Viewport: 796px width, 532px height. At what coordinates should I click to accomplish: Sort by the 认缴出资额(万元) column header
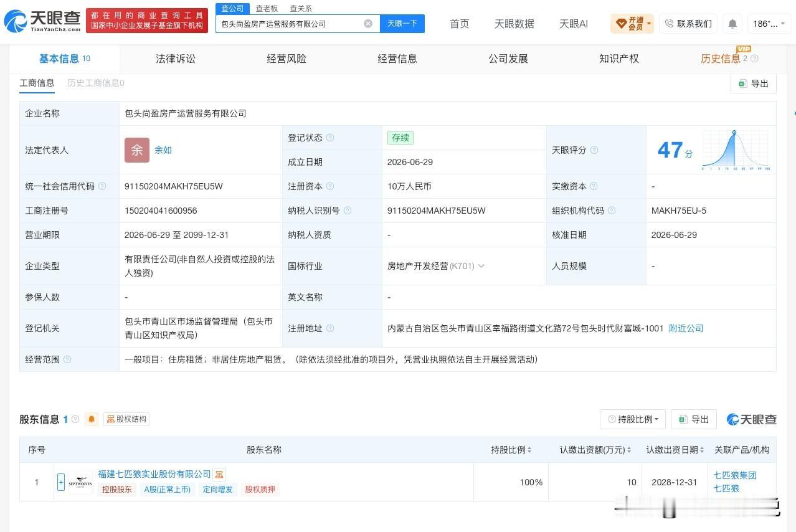click(x=595, y=450)
